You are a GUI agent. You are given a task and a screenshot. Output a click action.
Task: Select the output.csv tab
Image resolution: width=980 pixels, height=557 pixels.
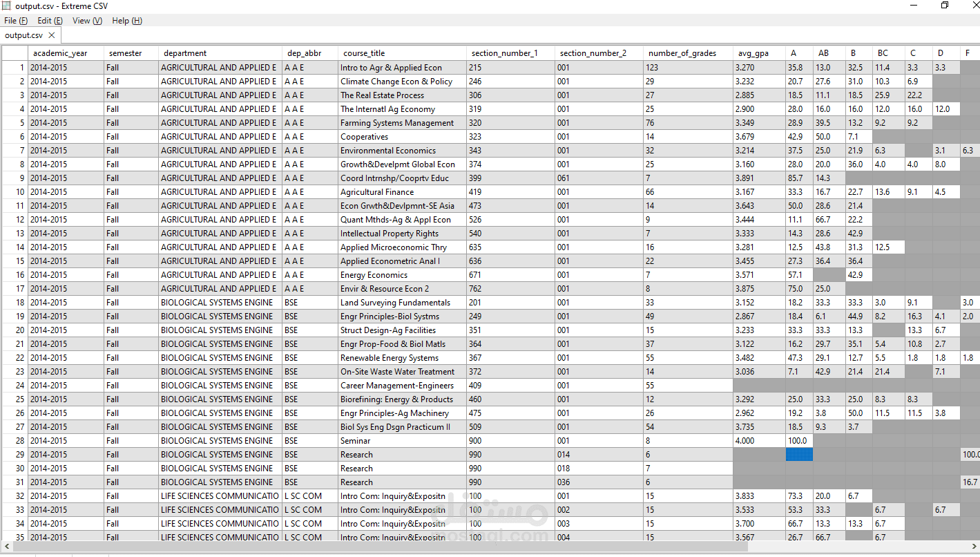[x=23, y=35]
